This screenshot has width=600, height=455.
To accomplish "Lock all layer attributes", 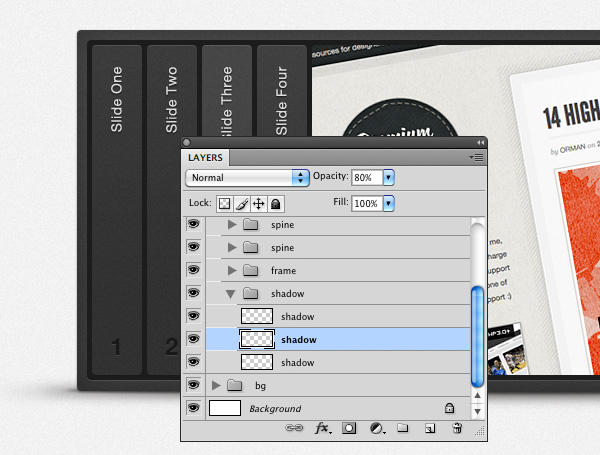I will (276, 204).
